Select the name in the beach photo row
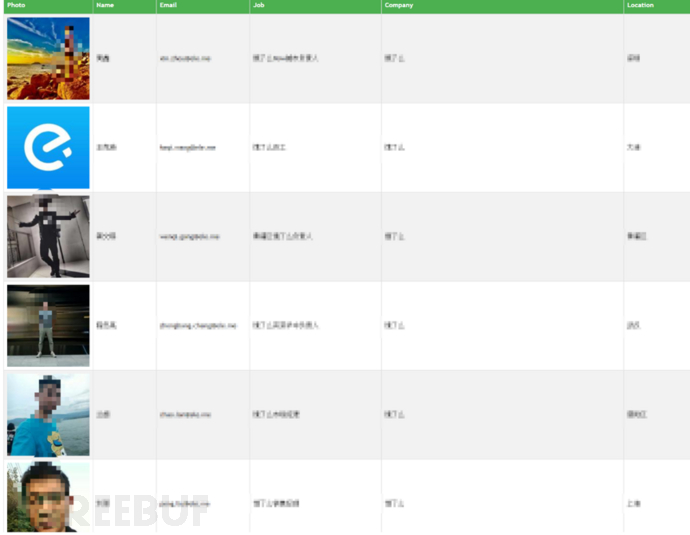The height and width of the screenshot is (535, 690). [103, 58]
